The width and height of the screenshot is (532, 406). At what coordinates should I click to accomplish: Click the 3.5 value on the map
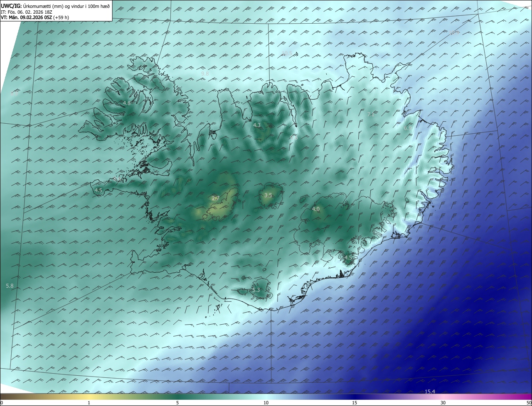[268, 195]
